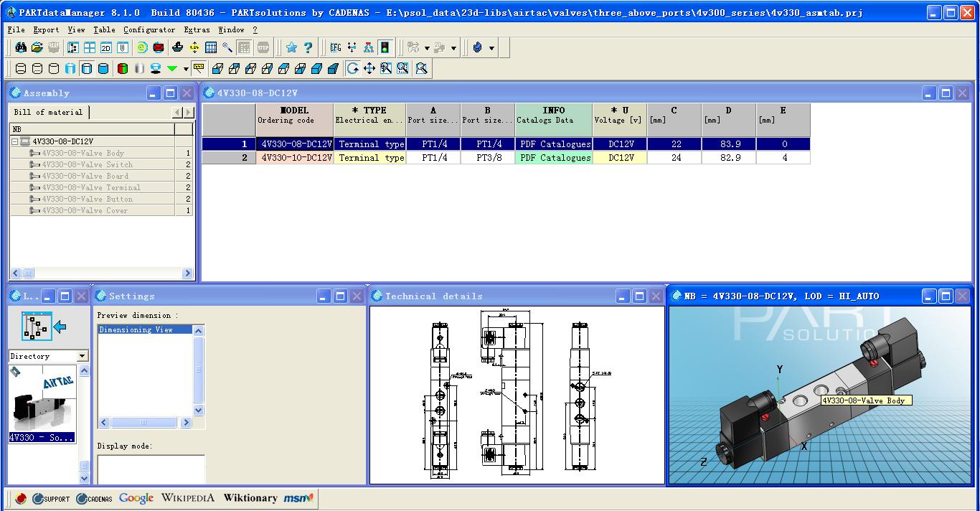Open the dropdown beside the green arrow
The height and width of the screenshot is (511, 980).
click(x=186, y=69)
